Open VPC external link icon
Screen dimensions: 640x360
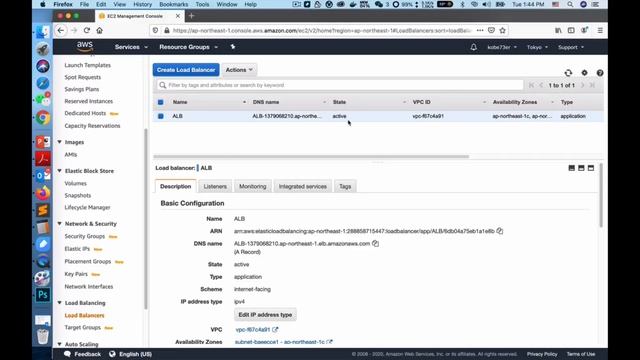pyautogui.click(x=275, y=329)
